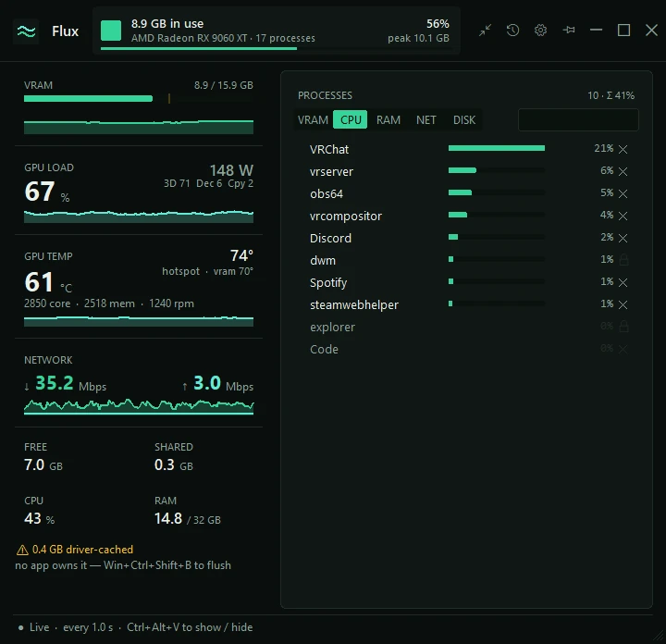Click the CPU 43 % value
The height and width of the screenshot is (644, 666).
(x=40, y=519)
